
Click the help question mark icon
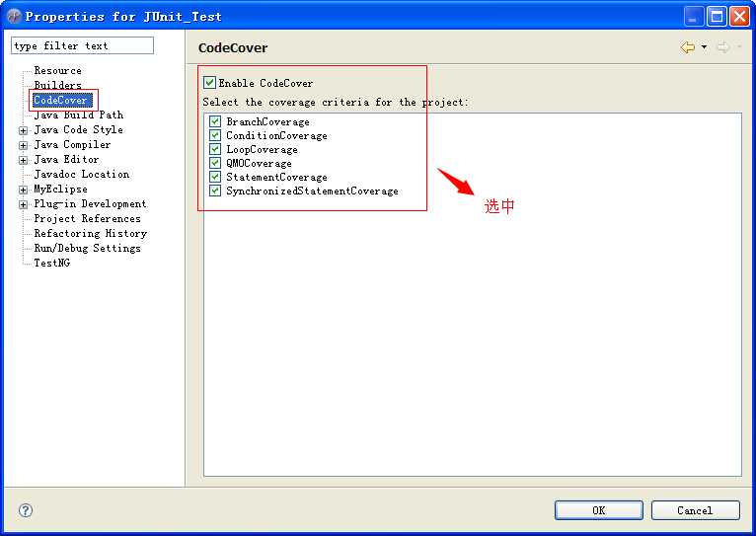coord(26,510)
